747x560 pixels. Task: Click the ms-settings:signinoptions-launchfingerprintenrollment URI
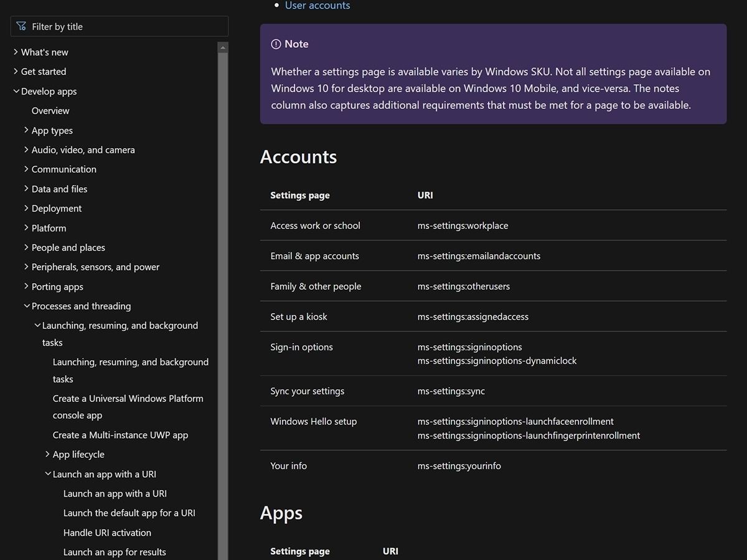tap(529, 436)
